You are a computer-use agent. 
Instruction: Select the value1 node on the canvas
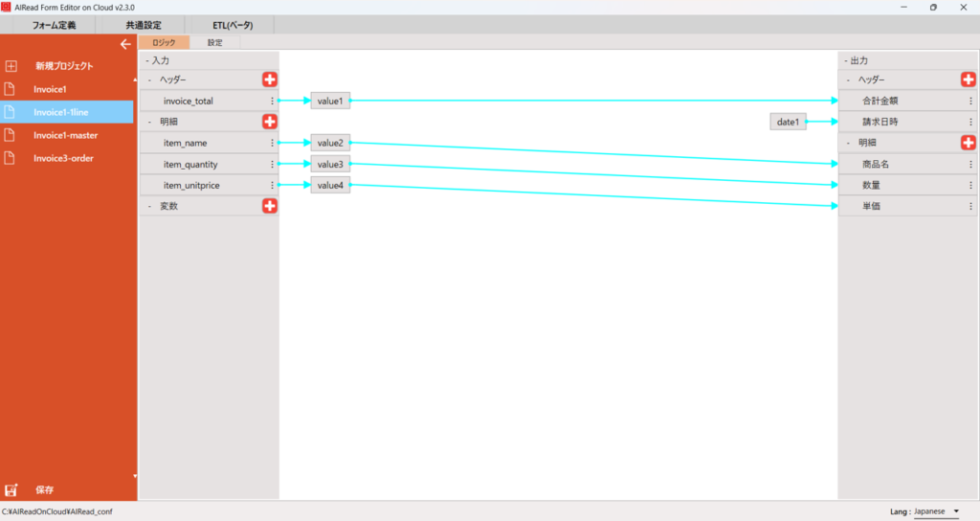(330, 101)
